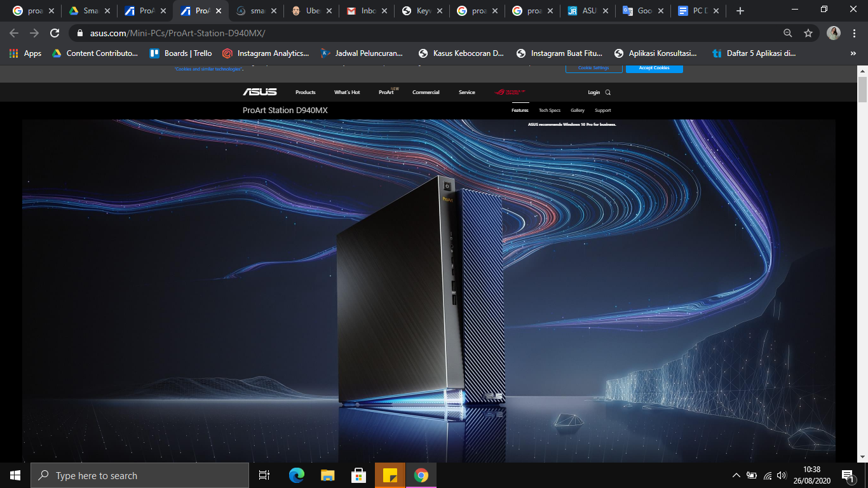Viewport: 868px width, 488px height.
Task: Open Wi-Fi network settings in tray
Action: (768, 475)
